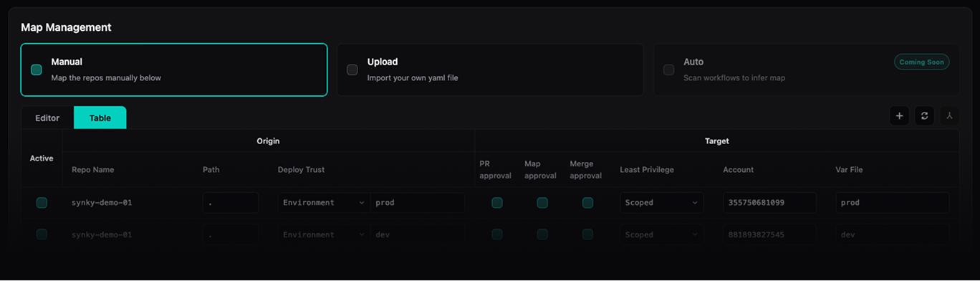Switch to the Table tab

click(x=100, y=118)
